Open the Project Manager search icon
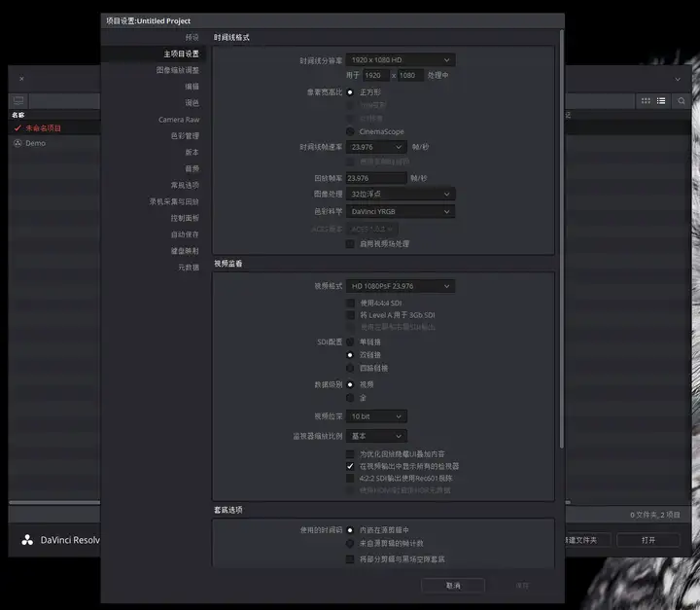 point(682,101)
